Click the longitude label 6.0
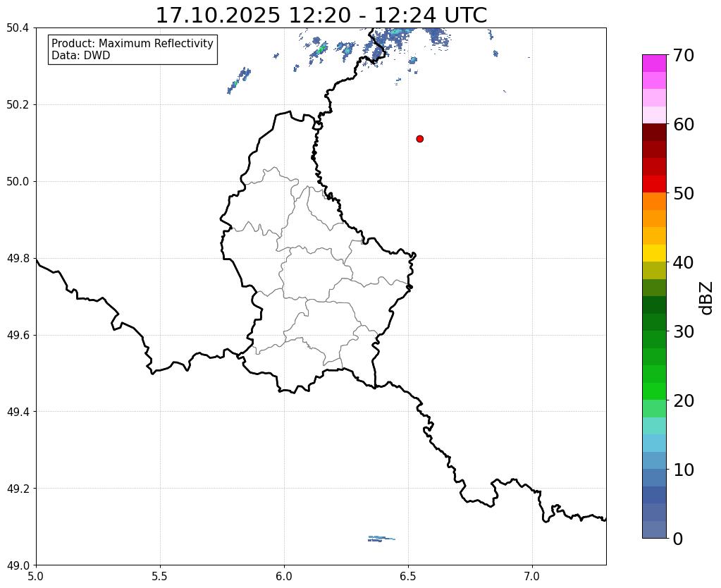The width and height of the screenshot is (721, 588). click(284, 576)
